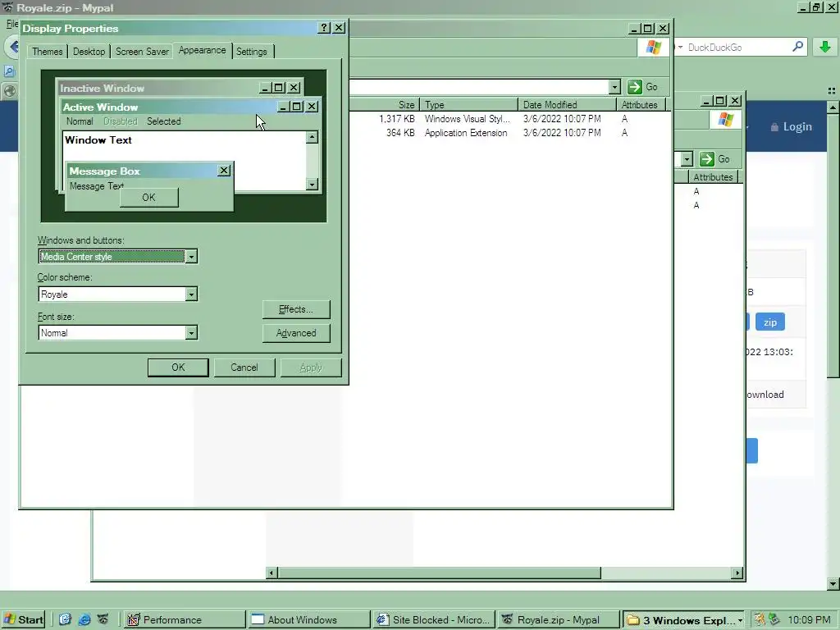Viewport: 840px width, 630px height.
Task: Click the Advanced appearance button
Action: [296, 333]
